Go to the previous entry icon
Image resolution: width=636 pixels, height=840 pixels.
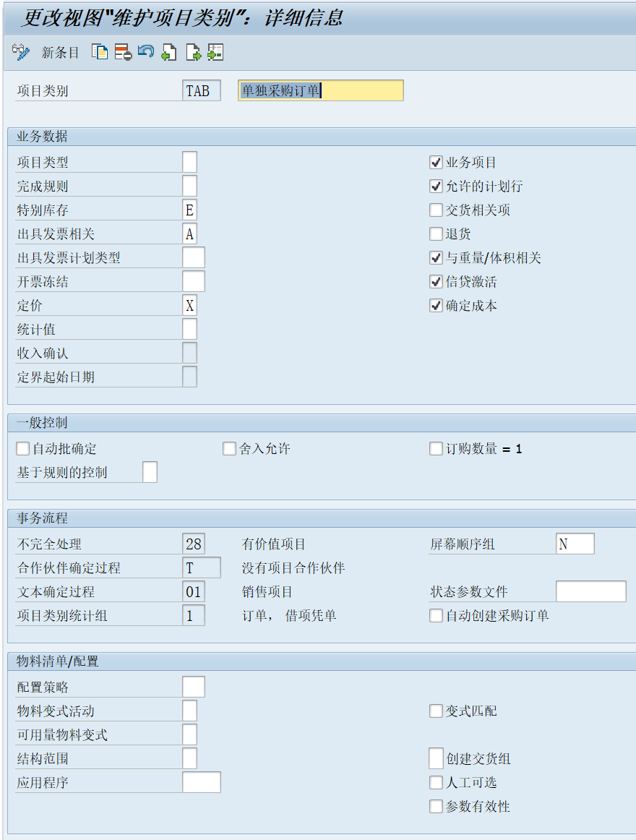click(169, 52)
